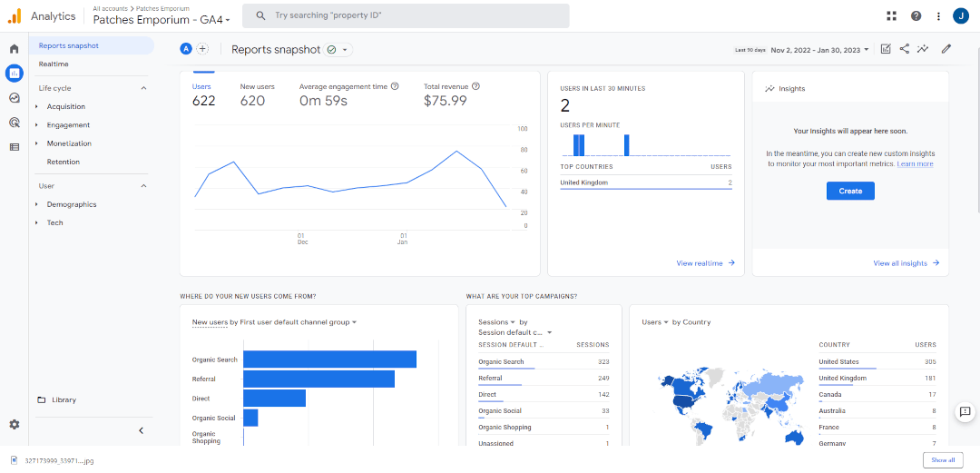Viewport: 980px width, 473px height.
Task: Expand Demographics in navigation
Action: coord(37,204)
